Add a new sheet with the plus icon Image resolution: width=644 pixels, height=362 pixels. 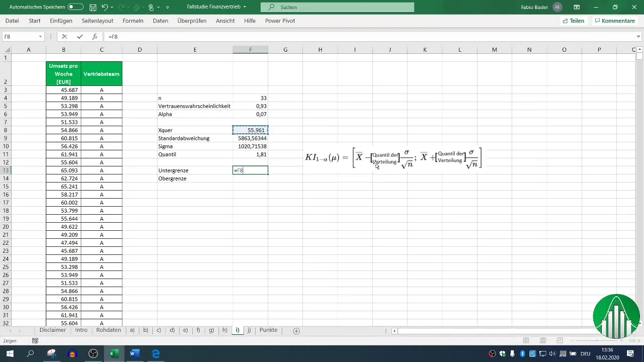tap(296, 331)
